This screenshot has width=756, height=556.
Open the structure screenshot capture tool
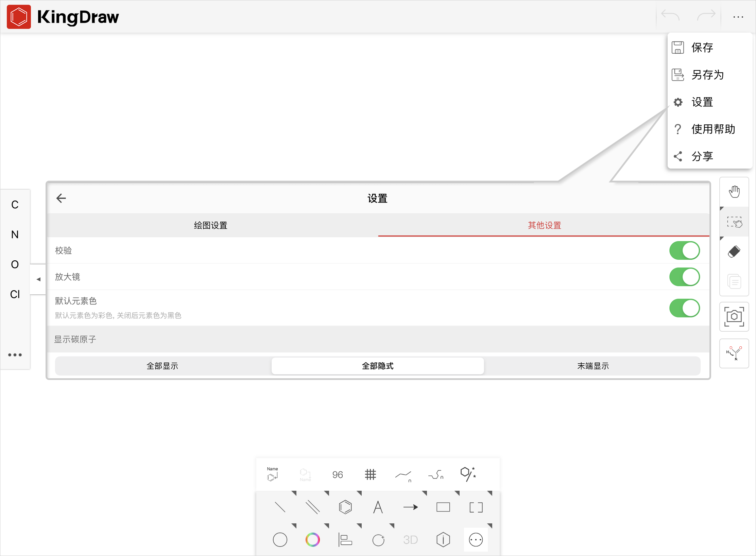(x=734, y=316)
